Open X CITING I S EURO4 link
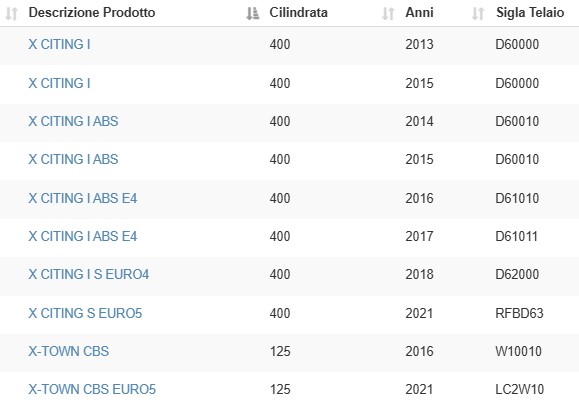This screenshot has width=579, height=406. [x=89, y=274]
